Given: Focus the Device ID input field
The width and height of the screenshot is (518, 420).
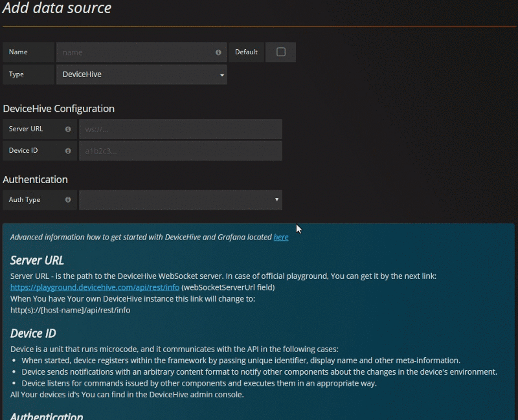Looking at the screenshot, I should [181, 151].
